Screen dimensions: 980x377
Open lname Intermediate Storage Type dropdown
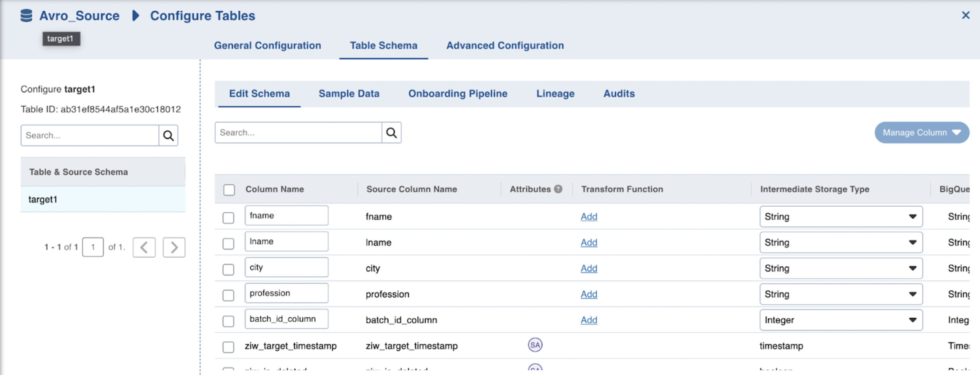[x=841, y=243]
